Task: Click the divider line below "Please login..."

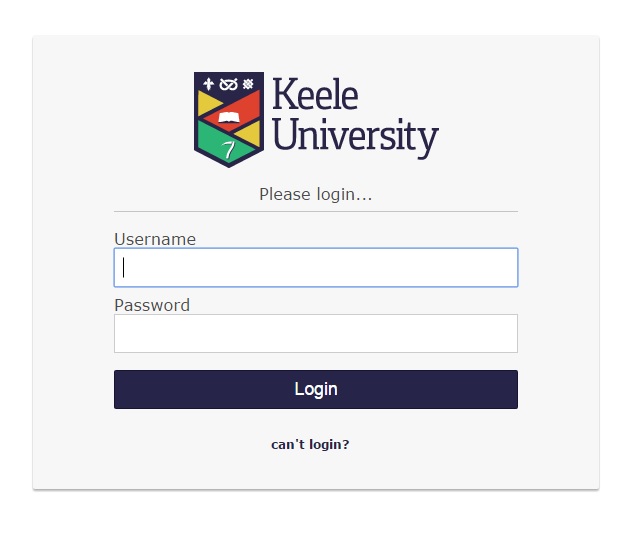Action: (x=316, y=211)
